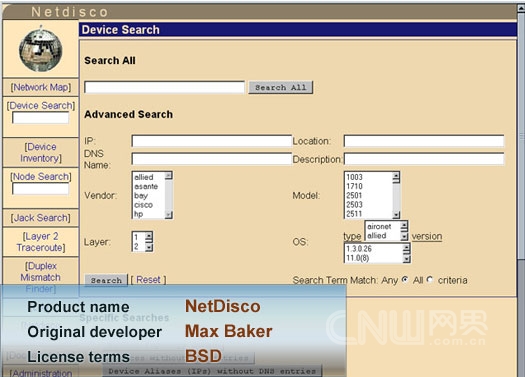Click the IP input field
Image resolution: width=525 pixels, height=377 pixels.
(x=212, y=141)
